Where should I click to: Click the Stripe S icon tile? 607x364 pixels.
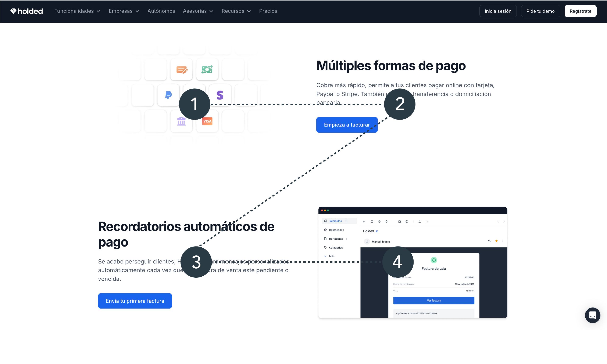click(220, 95)
